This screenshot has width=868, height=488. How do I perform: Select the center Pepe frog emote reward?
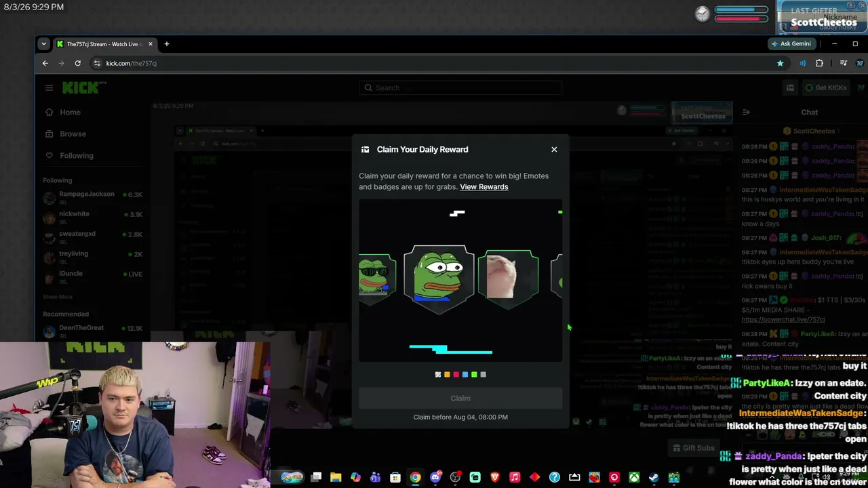click(x=439, y=279)
